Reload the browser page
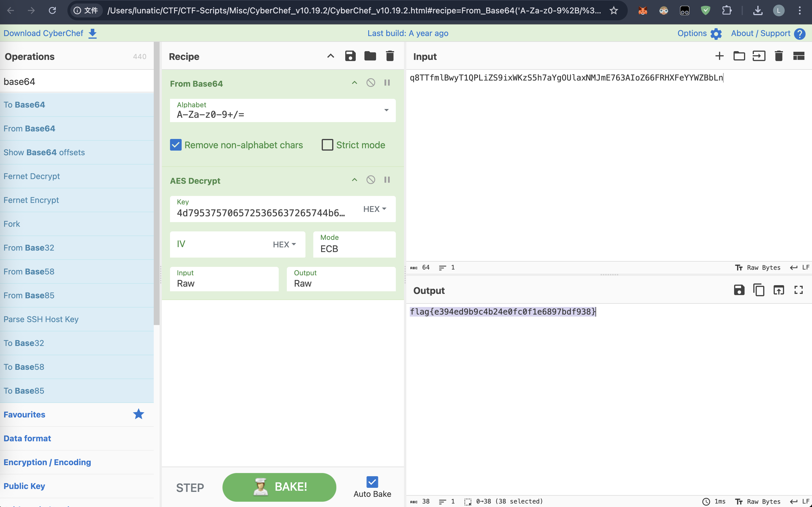812x507 pixels. [x=52, y=10]
